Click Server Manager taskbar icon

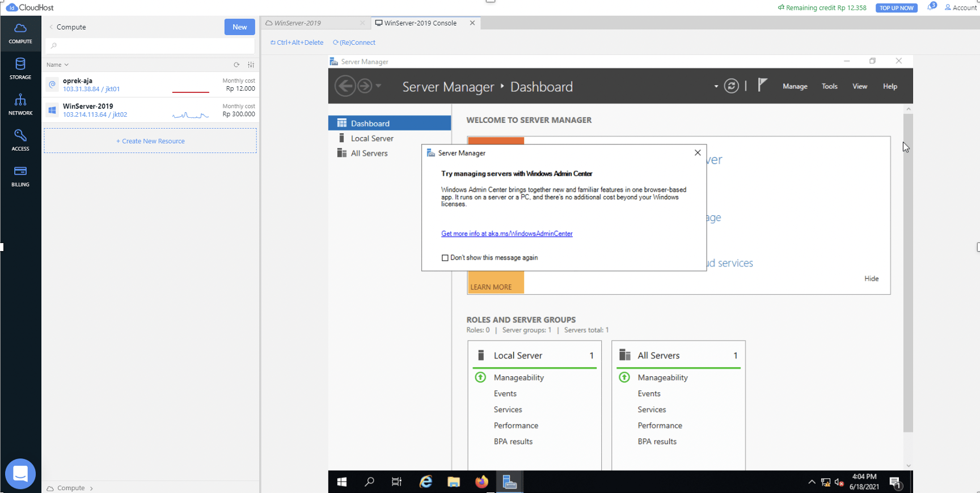[509, 482]
